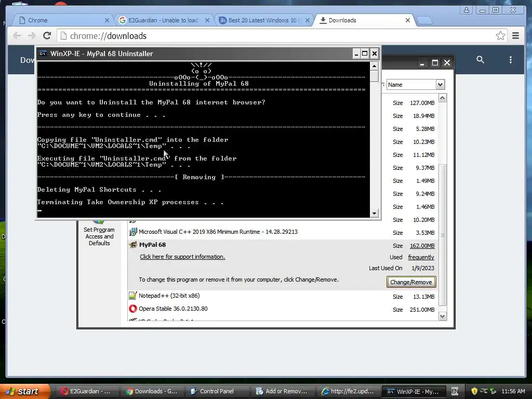The width and height of the screenshot is (532, 399).
Task: Click the console scrollbar down arrow
Action: click(374, 213)
